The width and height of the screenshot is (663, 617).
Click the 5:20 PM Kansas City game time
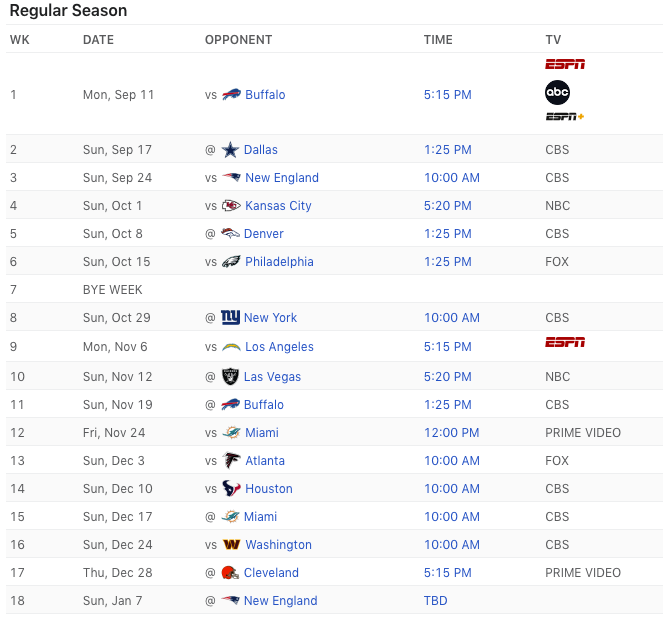448,206
